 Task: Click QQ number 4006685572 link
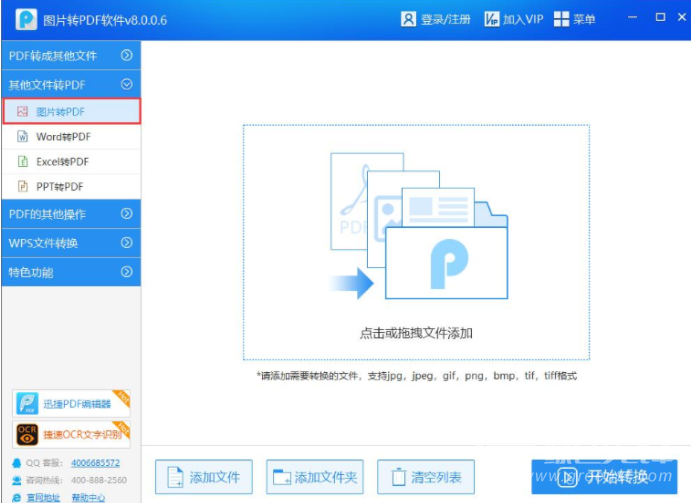click(95, 463)
